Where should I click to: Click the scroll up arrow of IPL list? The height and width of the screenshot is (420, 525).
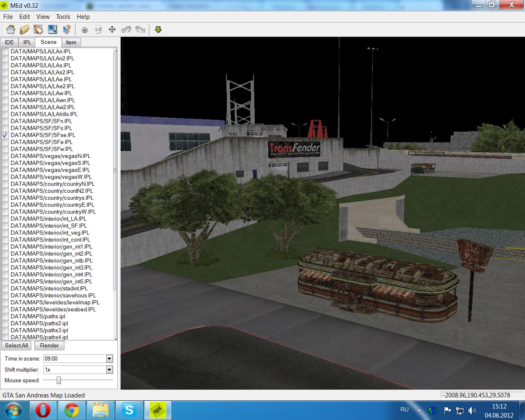pyautogui.click(x=115, y=50)
